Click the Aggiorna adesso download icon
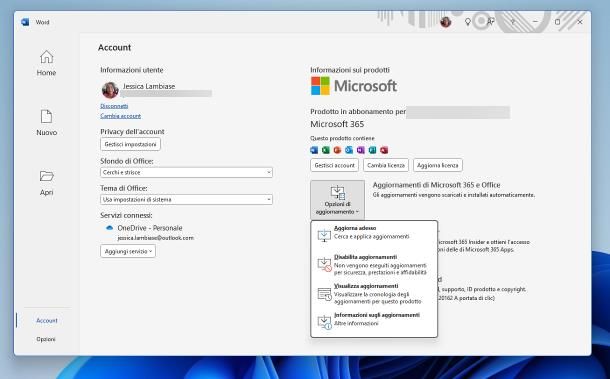 pyautogui.click(x=324, y=235)
